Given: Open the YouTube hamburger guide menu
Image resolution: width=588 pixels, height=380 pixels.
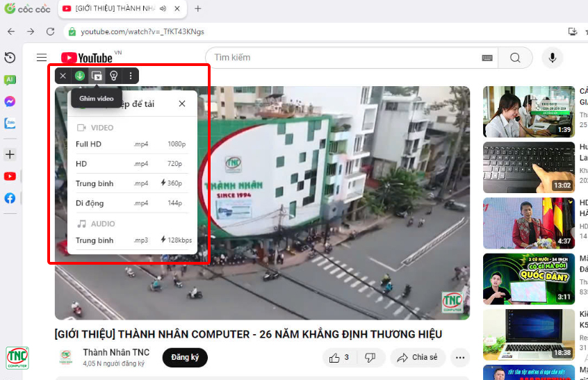Looking at the screenshot, I should pos(42,58).
